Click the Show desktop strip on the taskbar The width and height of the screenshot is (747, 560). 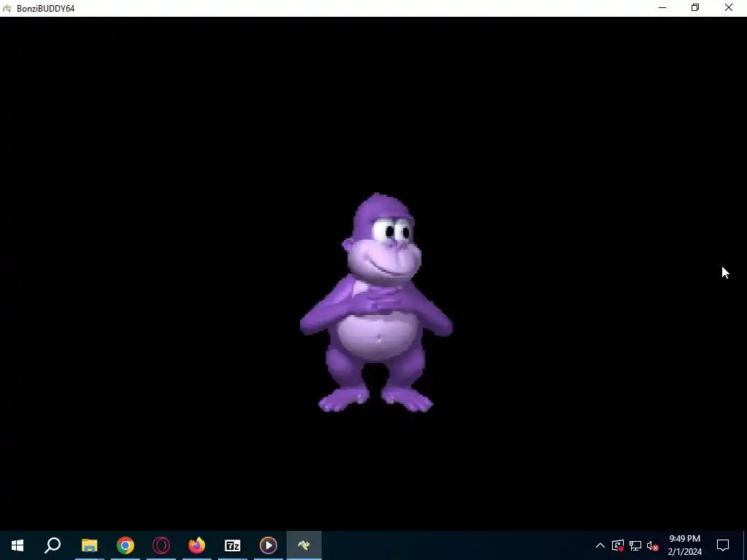pyautogui.click(x=745, y=545)
